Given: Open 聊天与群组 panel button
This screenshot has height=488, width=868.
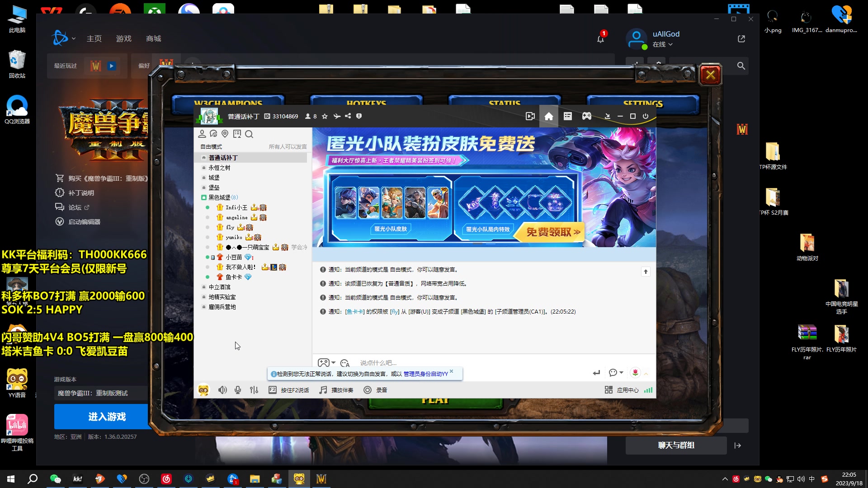Looking at the screenshot, I should (676, 446).
